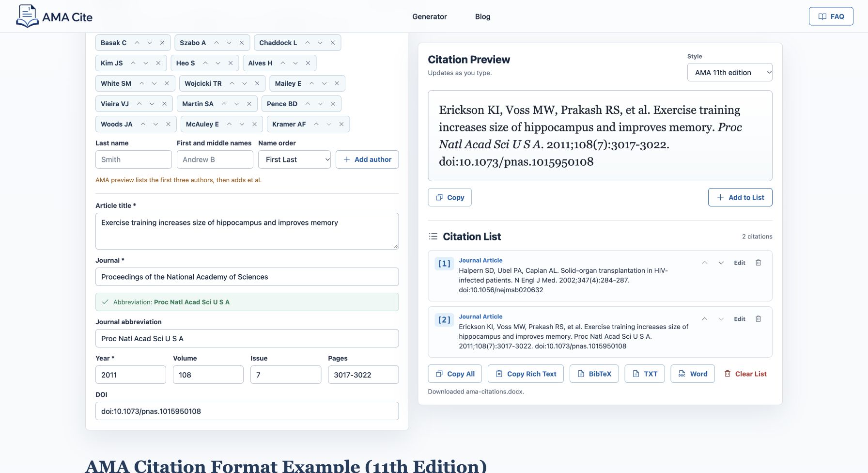Image resolution: width=868 pixels, height=473 pixels.
Task: Move author Mailey E up
Action: [x=311, y=83]
